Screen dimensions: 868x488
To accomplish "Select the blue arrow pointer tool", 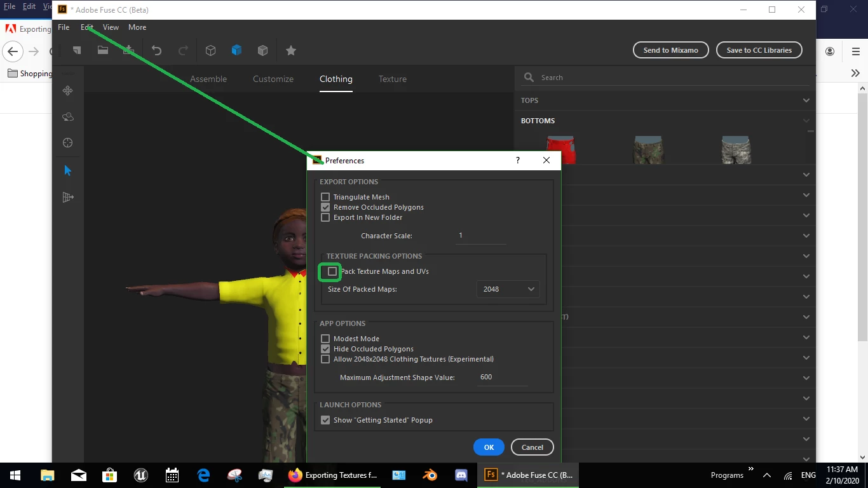I will point(68,170).
